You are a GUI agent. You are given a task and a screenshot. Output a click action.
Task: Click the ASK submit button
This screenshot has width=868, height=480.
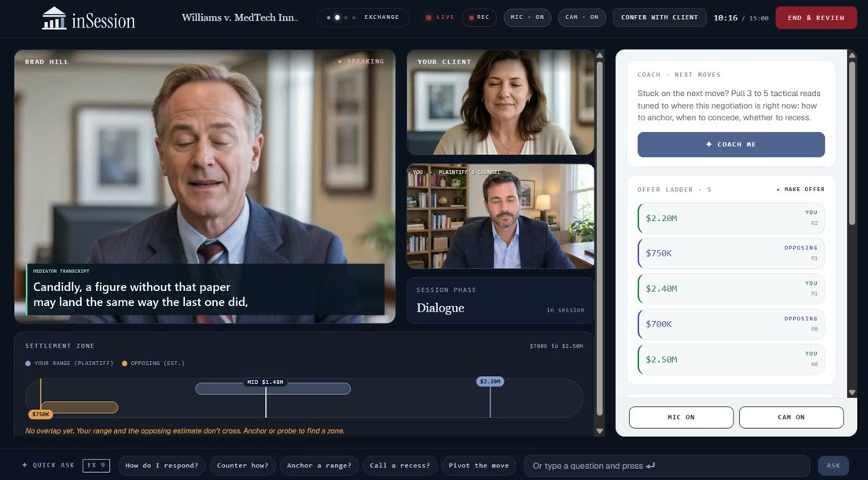coord(833,466)
